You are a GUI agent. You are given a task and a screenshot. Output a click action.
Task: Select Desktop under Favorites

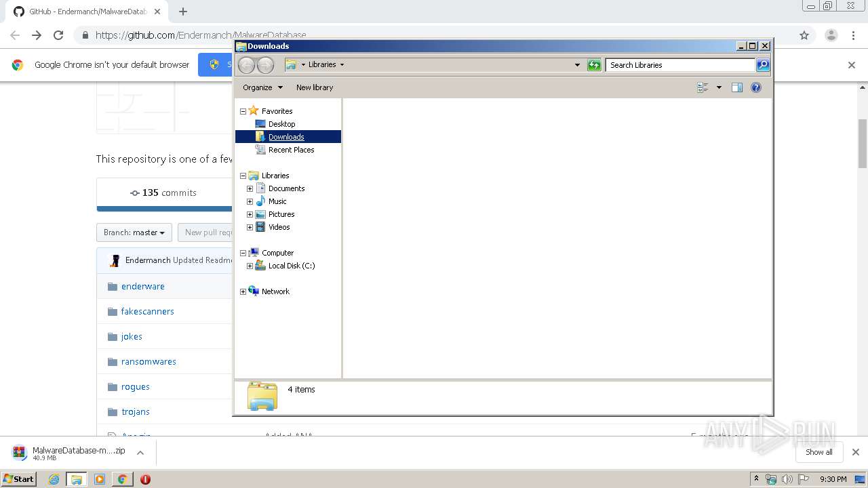pyautogui.click(x=281, y=124)
